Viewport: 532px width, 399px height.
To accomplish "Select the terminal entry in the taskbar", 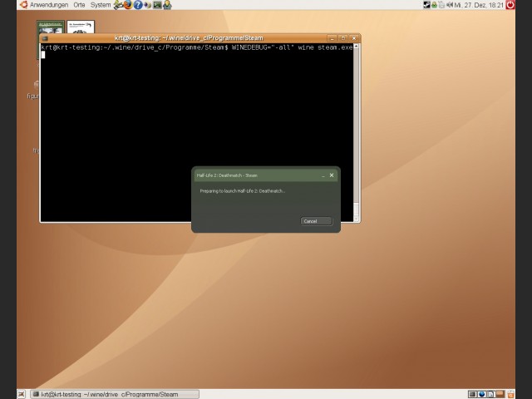I will point(115,394).
